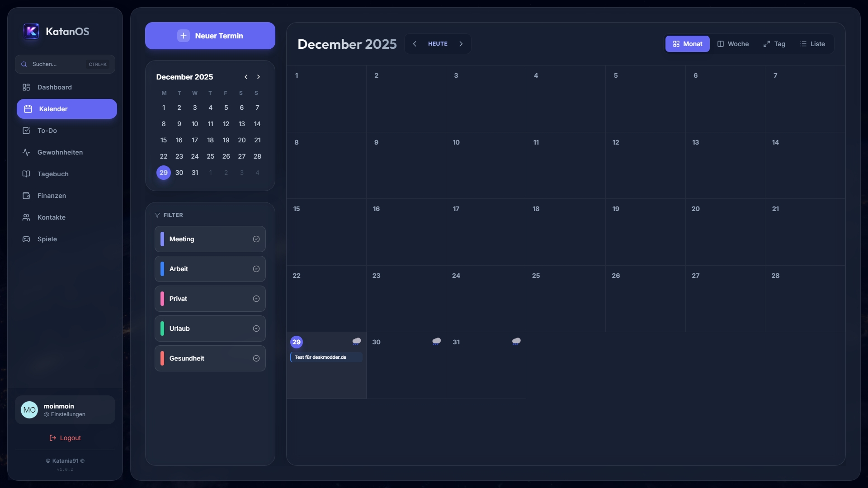Create a new appointment with Neuer Termin
This screenshot has width=868, height=488.
click(x=210, y=36)
